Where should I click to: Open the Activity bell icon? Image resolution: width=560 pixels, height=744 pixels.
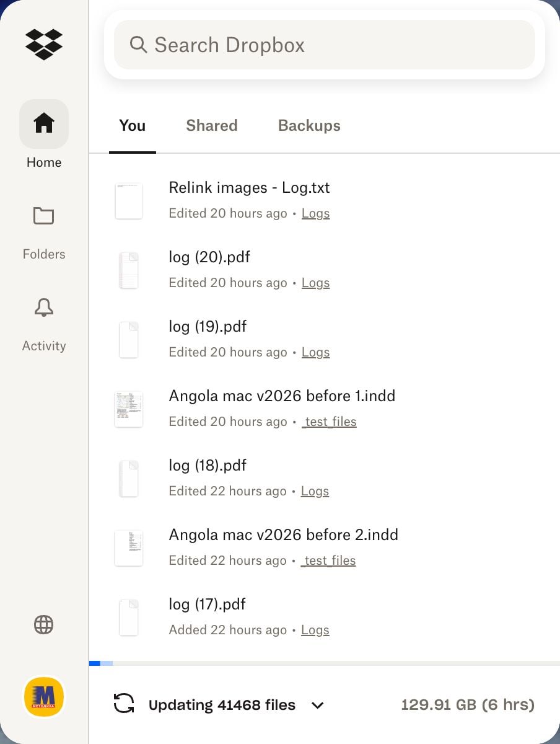point(44,308)
